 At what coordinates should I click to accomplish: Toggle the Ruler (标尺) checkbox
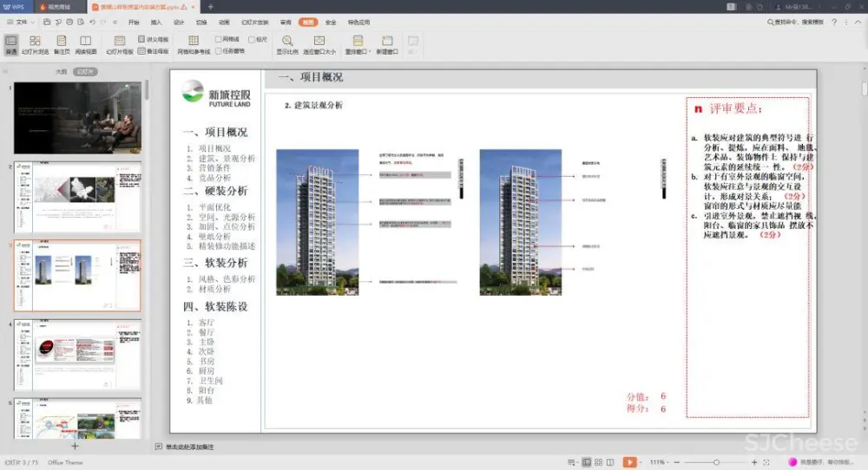[252, 39]
